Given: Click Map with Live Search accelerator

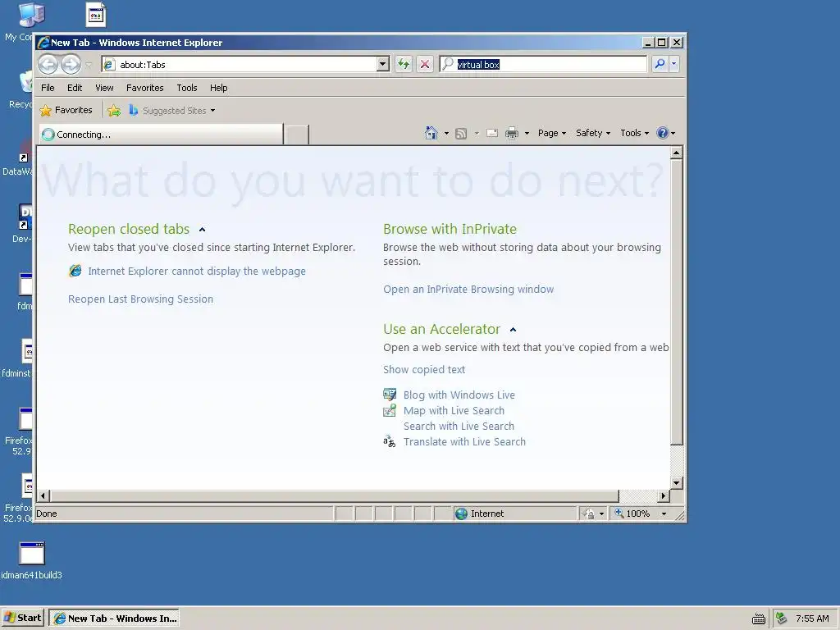Looking at the screenshot, I should (454, 410).
